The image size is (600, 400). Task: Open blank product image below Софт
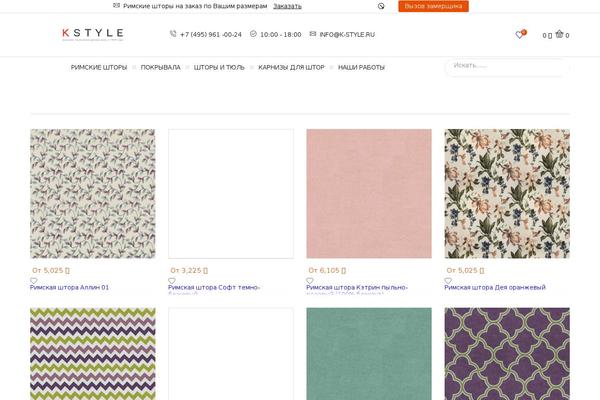231,354
